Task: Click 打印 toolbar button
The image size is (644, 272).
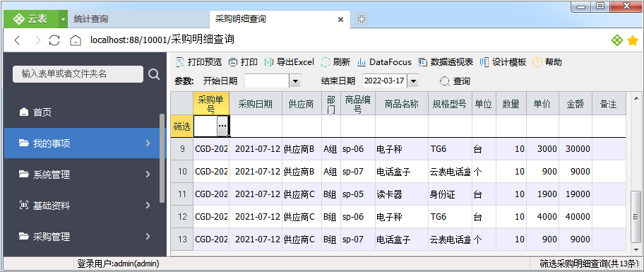Action: [x=243, y=62]
